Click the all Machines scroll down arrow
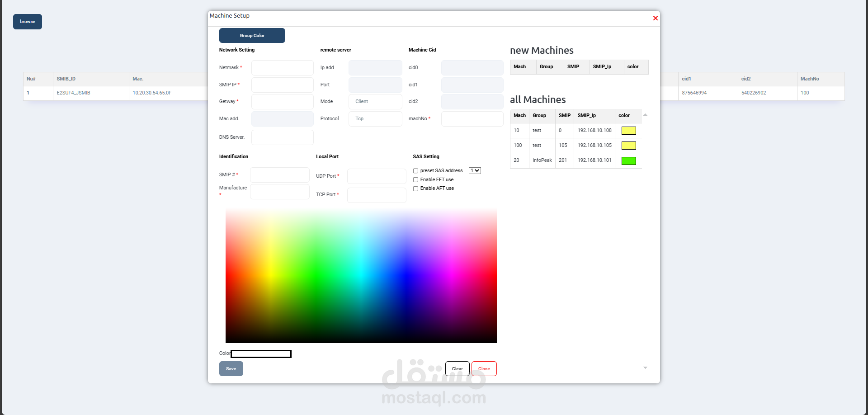This screenshot has height=415, width=868. pos(645,368)
